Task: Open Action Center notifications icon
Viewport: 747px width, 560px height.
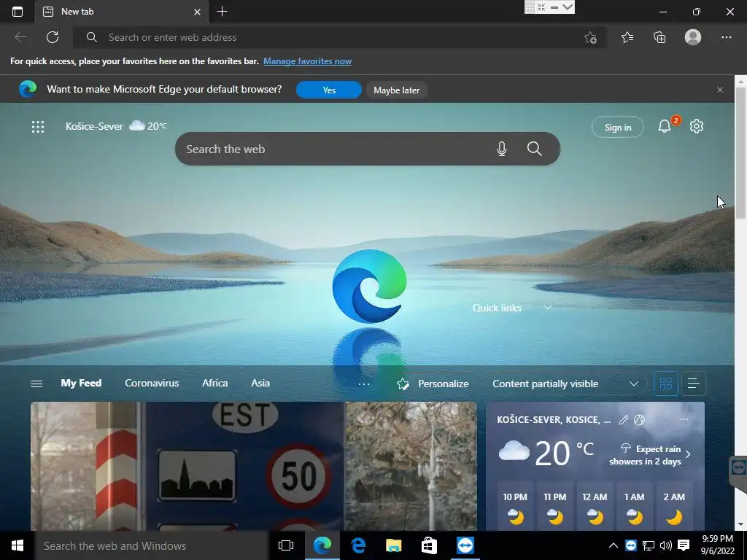Action: (x=684, y=545)
